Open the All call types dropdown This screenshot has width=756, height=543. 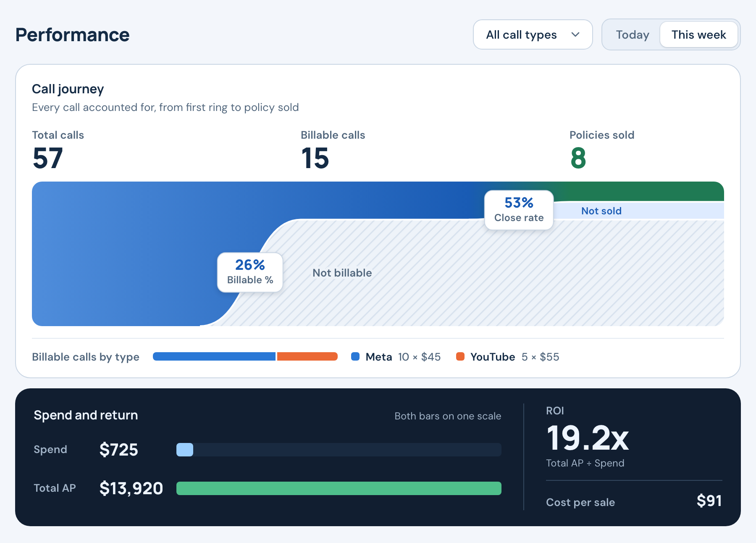tap(533, 34)
